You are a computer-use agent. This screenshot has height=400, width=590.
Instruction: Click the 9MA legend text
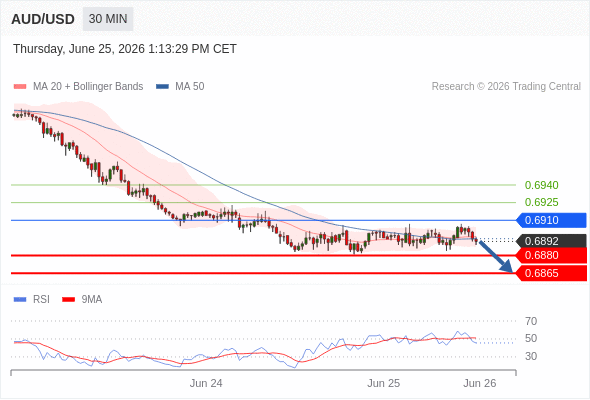[x=92, y=300]
